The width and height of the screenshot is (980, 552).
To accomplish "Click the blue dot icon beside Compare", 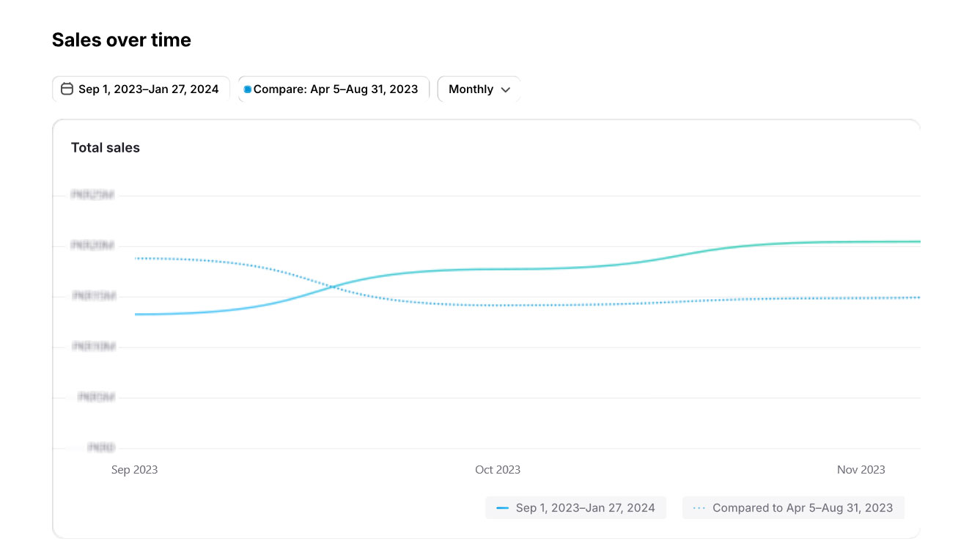I will click(248, 89).
